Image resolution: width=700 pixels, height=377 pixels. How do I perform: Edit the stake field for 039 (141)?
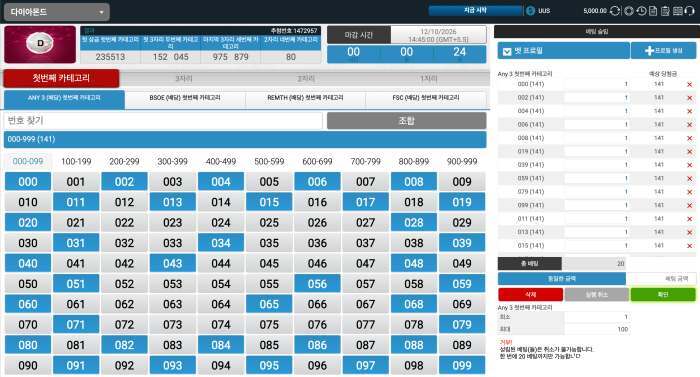click(x=596, y=165)
